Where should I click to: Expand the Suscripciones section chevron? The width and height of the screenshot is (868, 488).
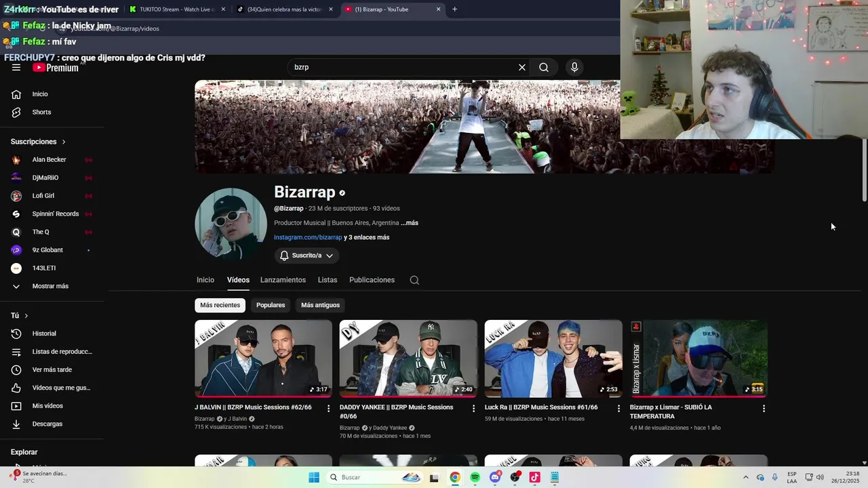pyautogui.click(x=64, y=142)
